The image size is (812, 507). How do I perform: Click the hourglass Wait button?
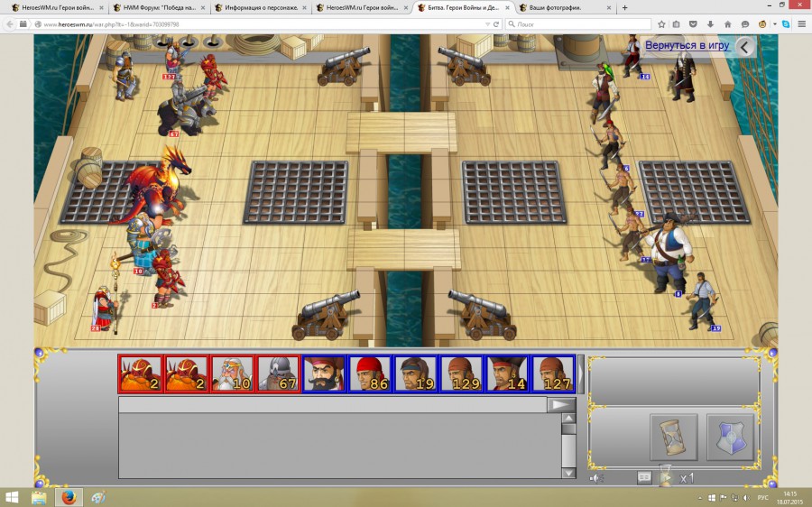pos(673,438)
